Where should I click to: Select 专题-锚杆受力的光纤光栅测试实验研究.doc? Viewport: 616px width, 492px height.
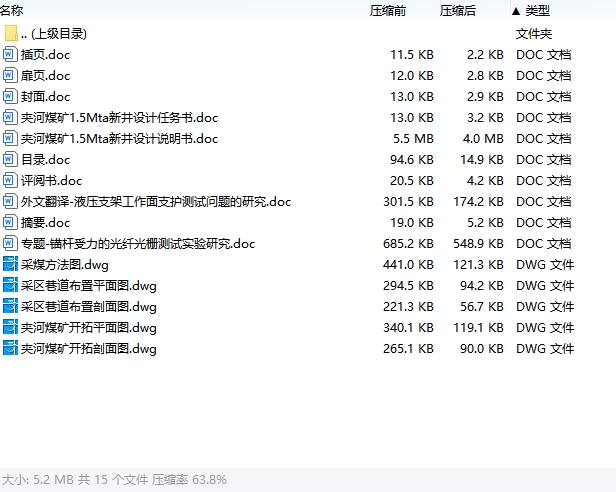(x=138, y=244)
